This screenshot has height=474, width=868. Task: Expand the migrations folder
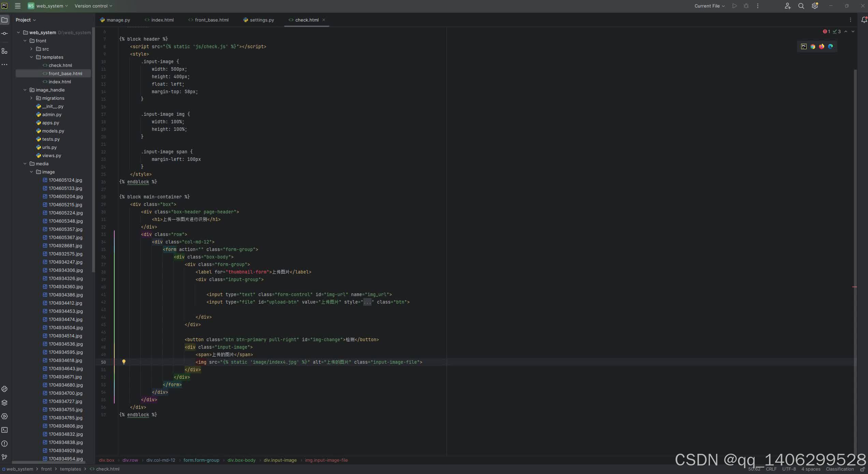(31, 98)
